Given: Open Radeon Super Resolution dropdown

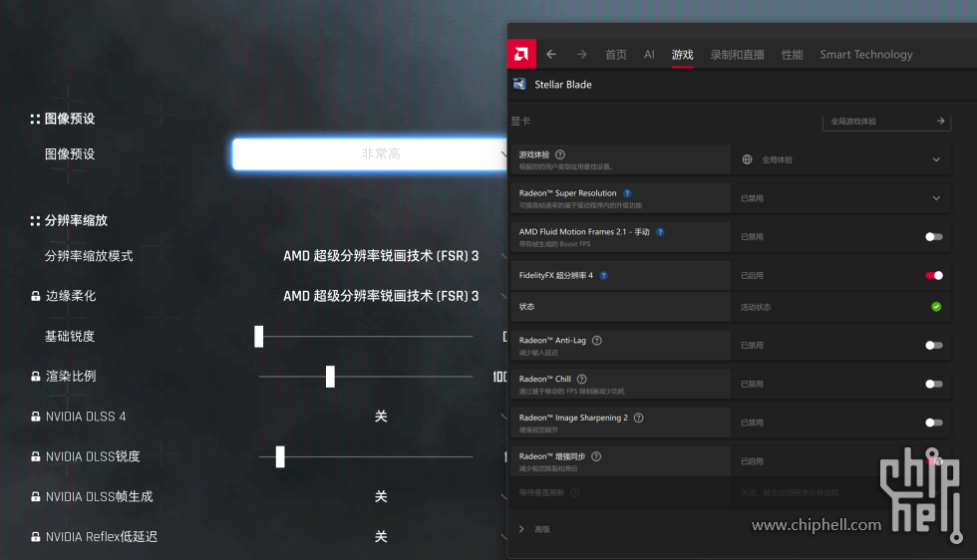Looking at the screenshot, I should click(841, 198).
